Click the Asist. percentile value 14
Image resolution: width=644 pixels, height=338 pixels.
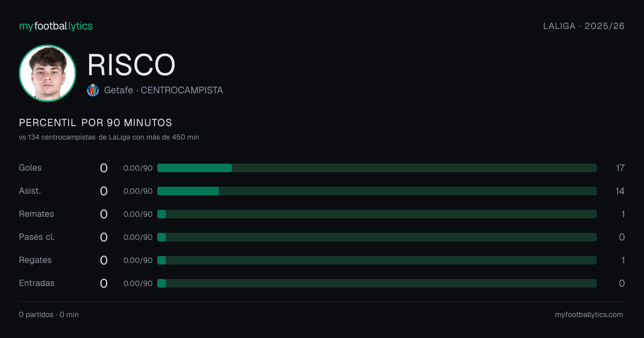[x=620, y=191]
